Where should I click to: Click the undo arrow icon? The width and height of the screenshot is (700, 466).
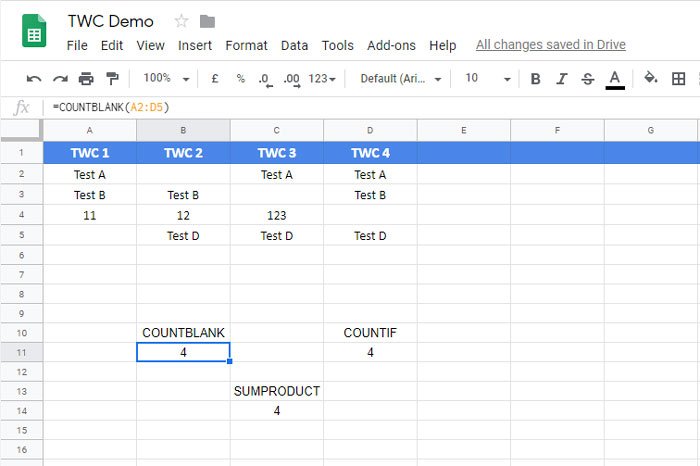(34, 79)
